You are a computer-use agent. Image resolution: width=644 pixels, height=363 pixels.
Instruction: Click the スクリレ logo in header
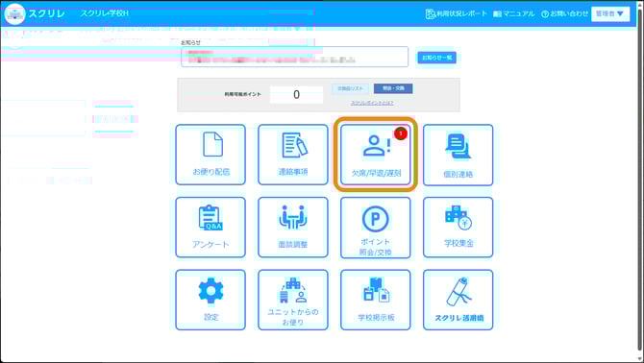[x=35, y=13]
